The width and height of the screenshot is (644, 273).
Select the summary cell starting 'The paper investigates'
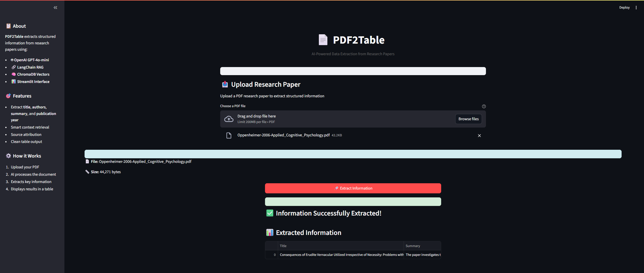422,255
